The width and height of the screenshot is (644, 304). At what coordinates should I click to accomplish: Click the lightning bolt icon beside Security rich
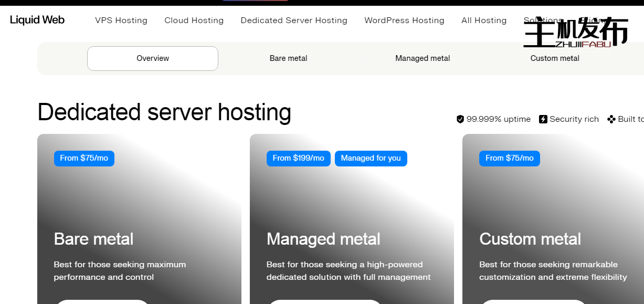(x=543, y=119)
